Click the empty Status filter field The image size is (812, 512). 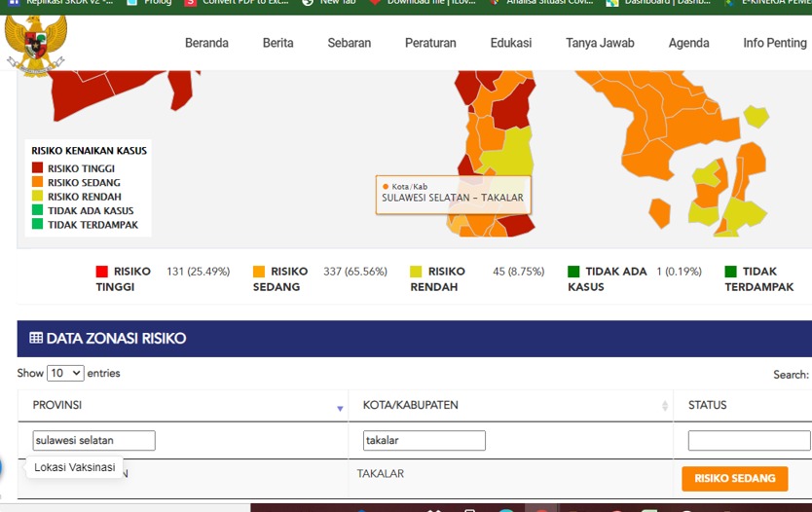click(x=749, y=441)
